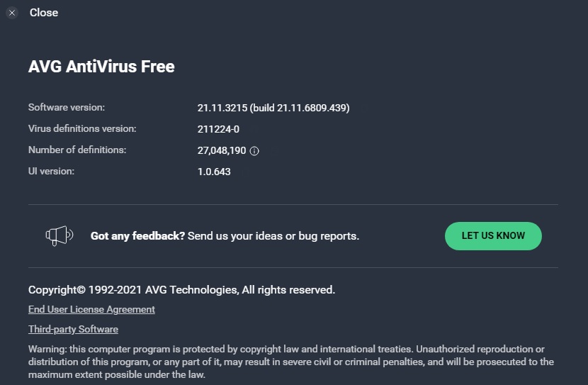Click the bold 'Got any feedback?' text
This screenshot has height=385, width=588.
137,235
